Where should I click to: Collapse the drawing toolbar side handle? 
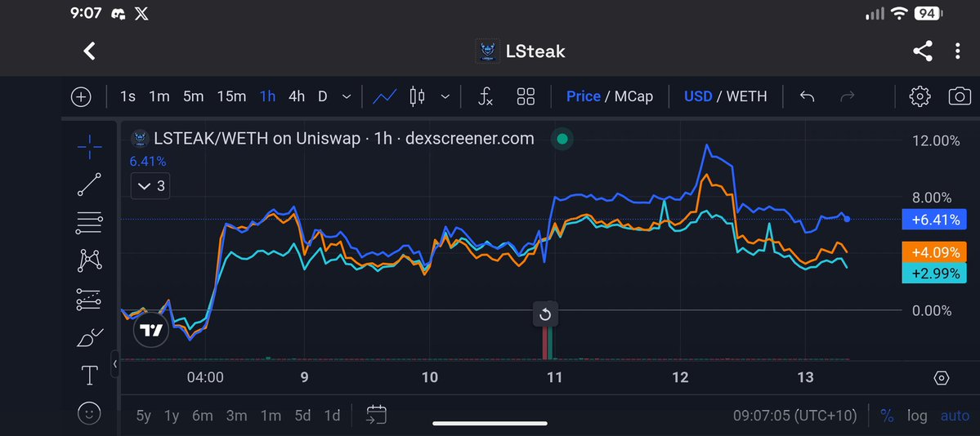(115, 363)
